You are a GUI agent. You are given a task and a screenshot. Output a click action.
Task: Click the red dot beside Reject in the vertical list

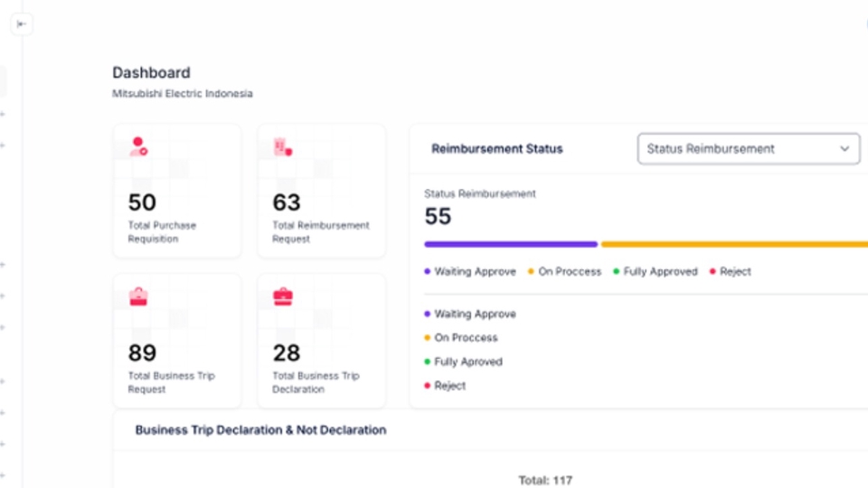coord(428,386)
